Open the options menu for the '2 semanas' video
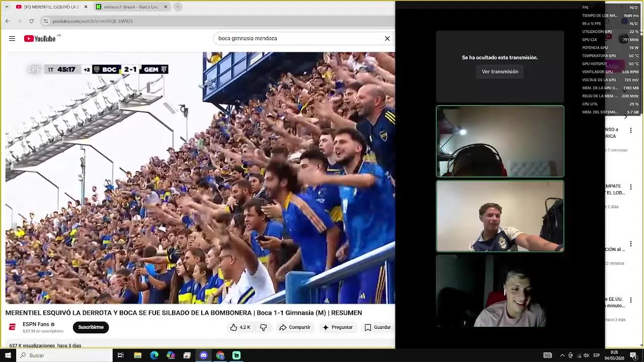Viewport: 644px width, 362px height. (630, 131)
